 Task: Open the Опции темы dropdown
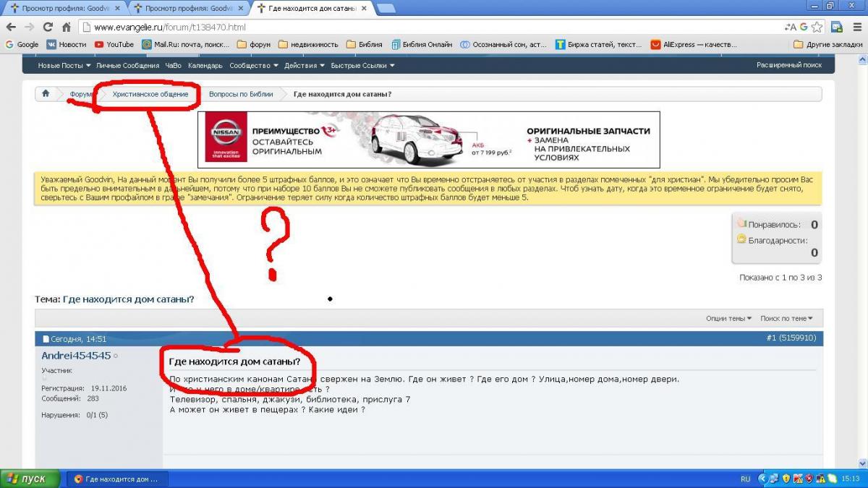click(x=728, y=318)
